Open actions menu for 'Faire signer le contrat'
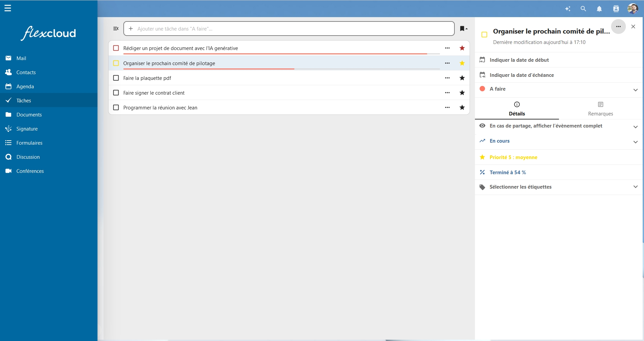644x341 pixels. 447,93
